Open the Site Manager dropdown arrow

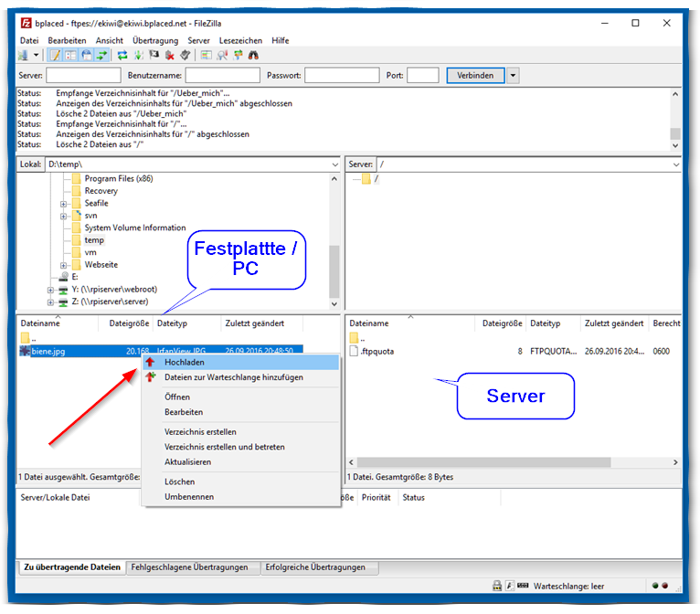tap(36, 56)
